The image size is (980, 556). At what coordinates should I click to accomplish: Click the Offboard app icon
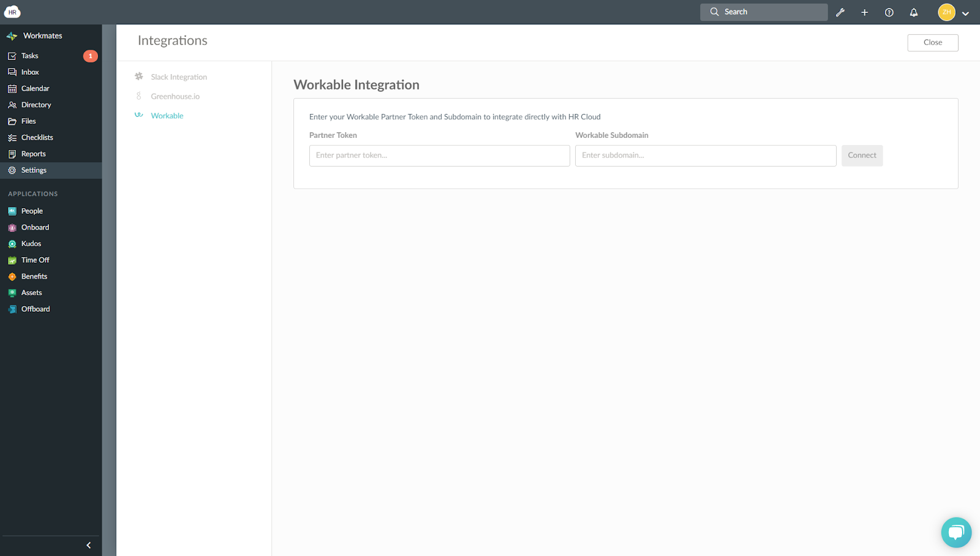[x=12, y=309]
